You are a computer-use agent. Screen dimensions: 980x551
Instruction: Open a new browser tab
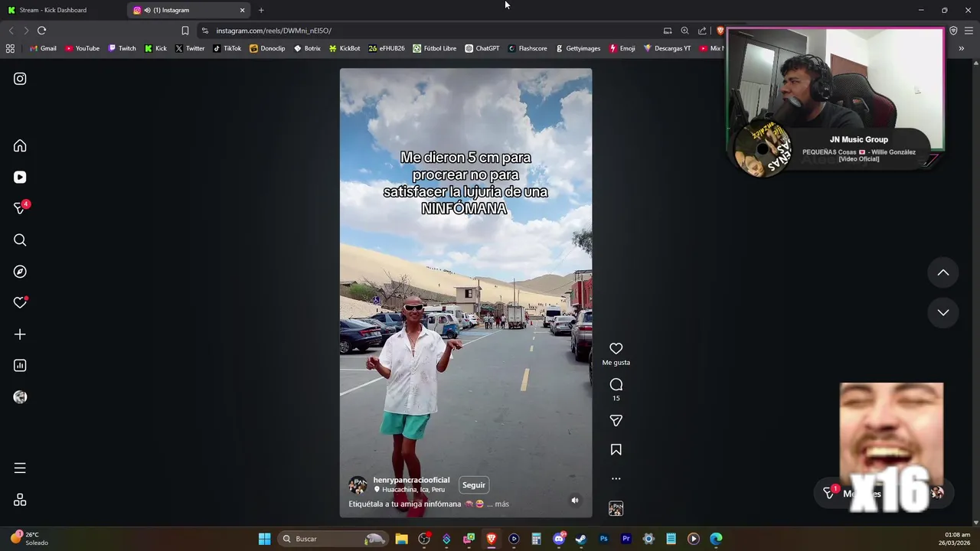(x=261, y=10)
